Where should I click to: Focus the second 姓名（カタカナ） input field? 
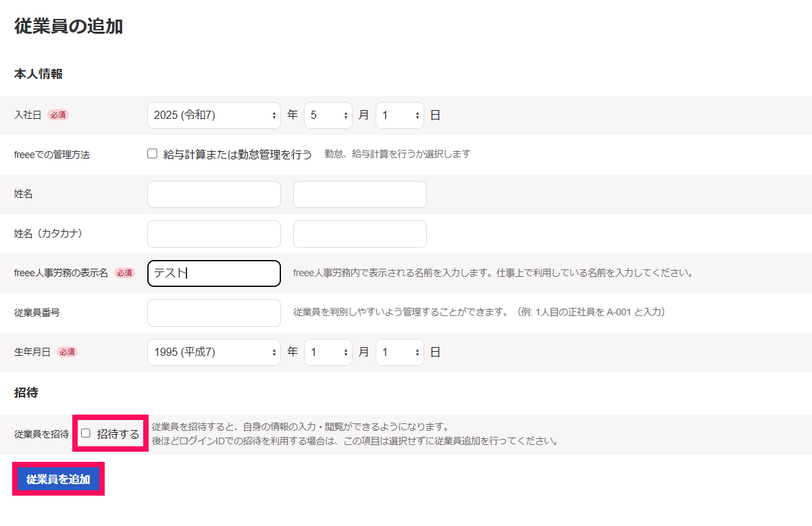coord(359,234)
